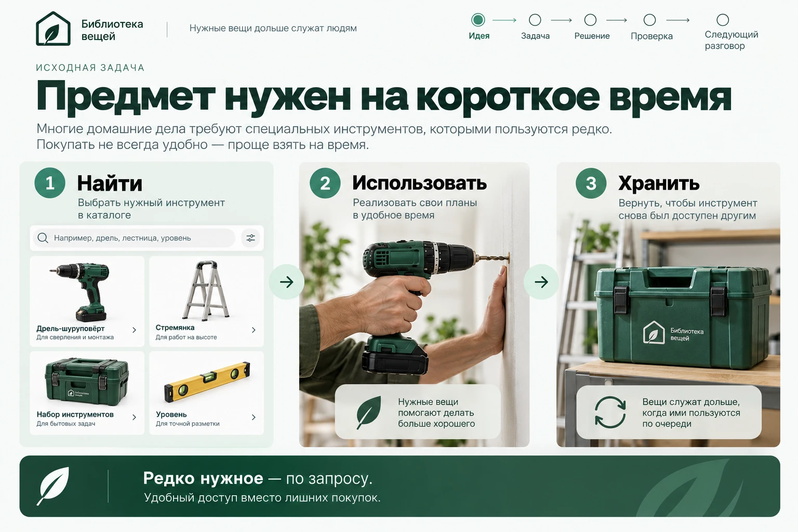The image size is (798, 532).
Task: Click the catalog search input field
Action: (134, 238)
